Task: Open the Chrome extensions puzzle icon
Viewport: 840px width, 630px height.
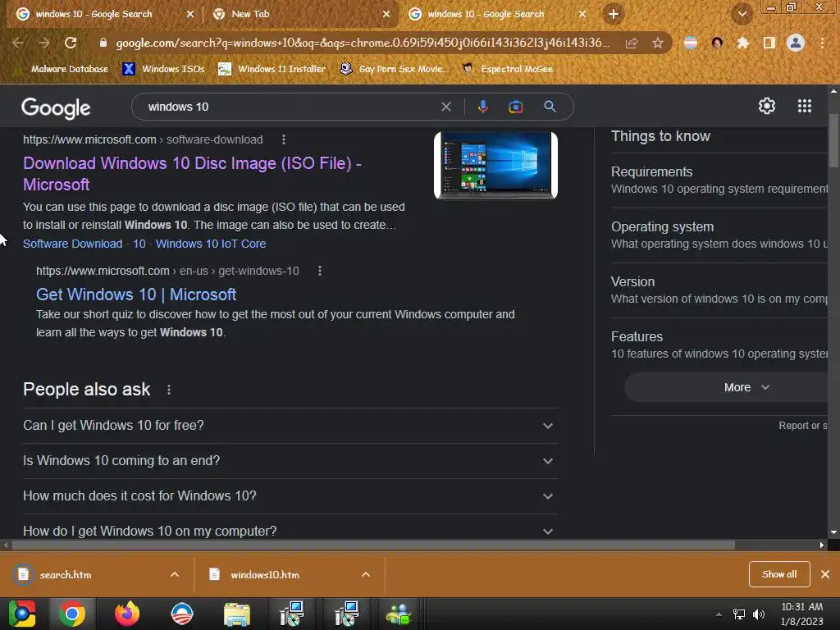Action: tap(742, 43)
